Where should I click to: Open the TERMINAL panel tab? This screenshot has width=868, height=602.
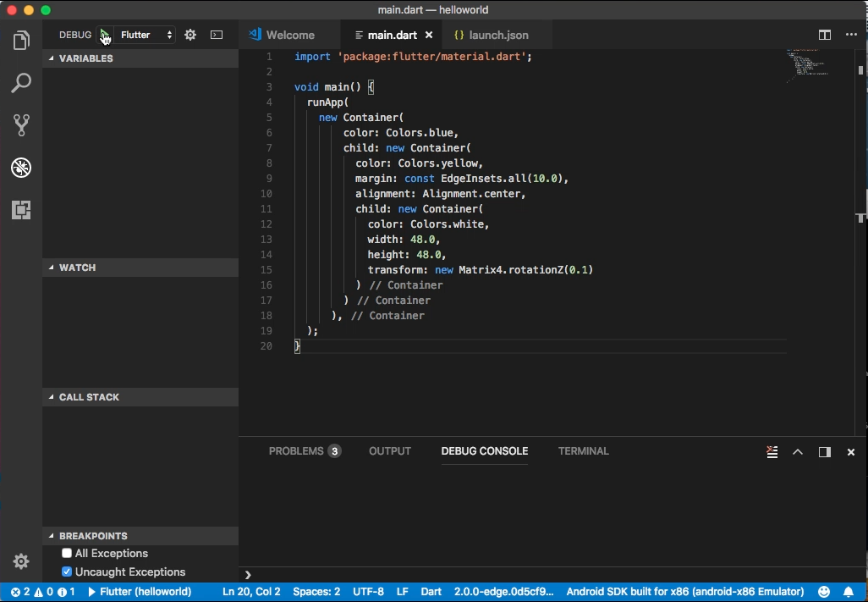click(x=584, y=451)
